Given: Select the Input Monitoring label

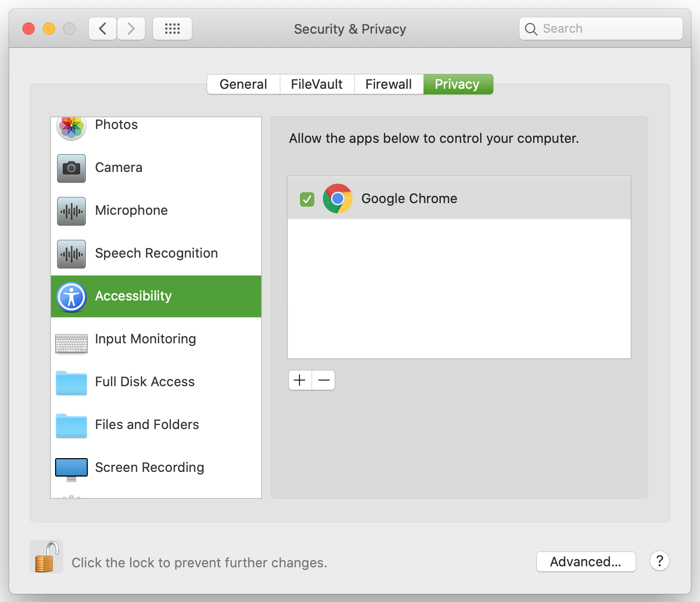Looking at the screenshot, I should (145, 339).
